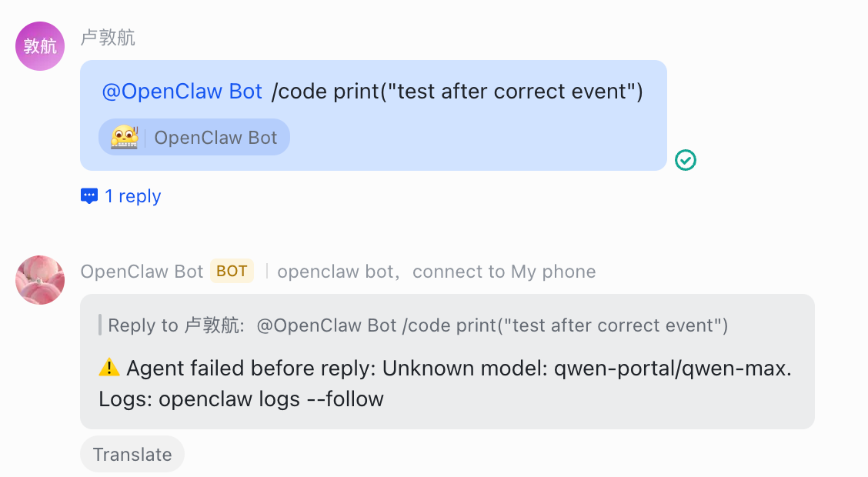Open the 1 reply thread link
The height and width of the screenshot is (477, 868).
[x=133, y=196]
